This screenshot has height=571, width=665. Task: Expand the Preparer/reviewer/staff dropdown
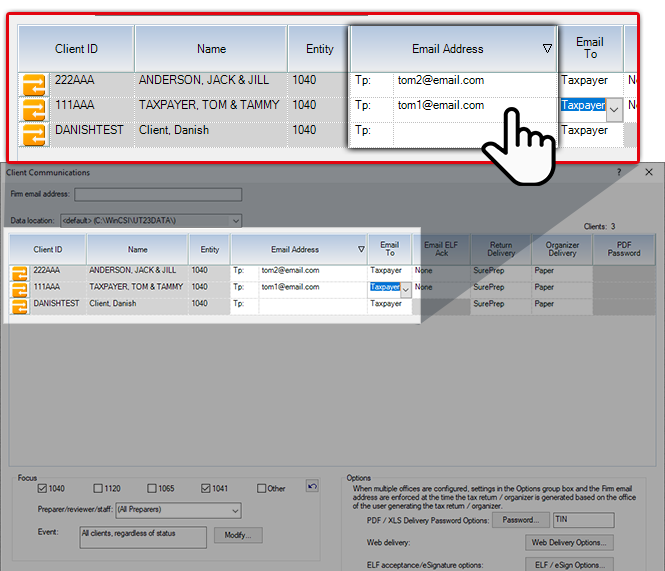tap(235, 511)
